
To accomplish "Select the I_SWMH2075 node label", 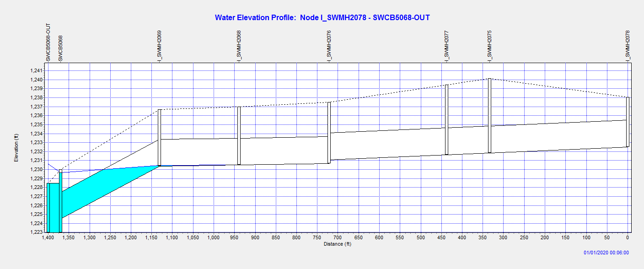I will 489,46.
